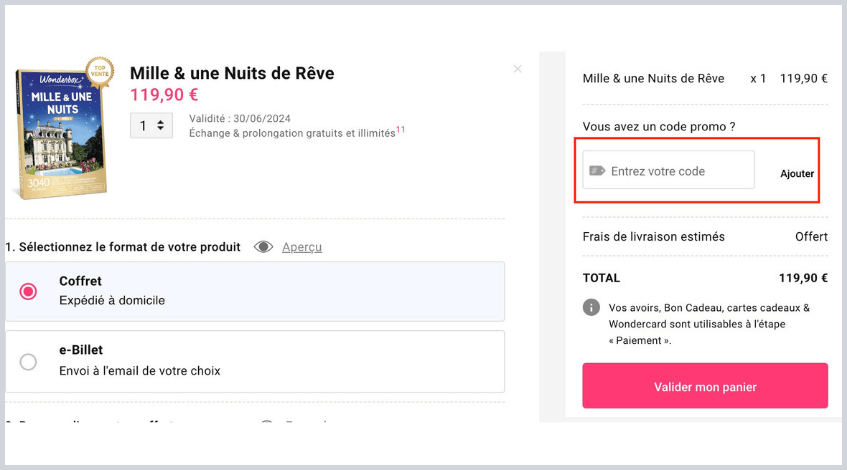Image resolution: width=847 pixels, height=470 pixels.
Task: Click the Top Vente gold badge
Action: coord(100,71)
